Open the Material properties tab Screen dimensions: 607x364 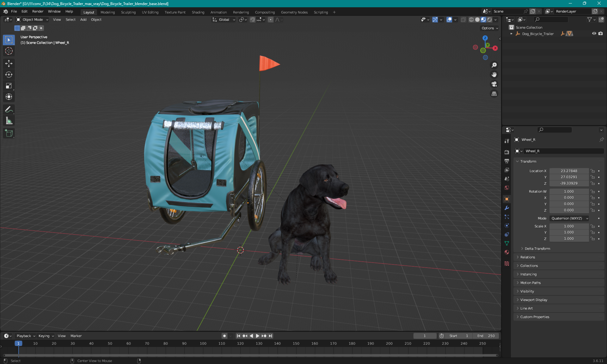pyautogui.click(x=507, y=252)
